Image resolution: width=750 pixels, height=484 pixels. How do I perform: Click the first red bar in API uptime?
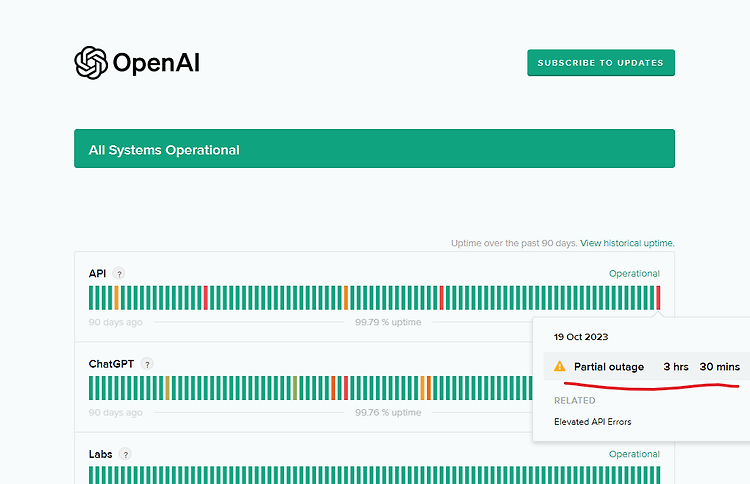point(206,298)
